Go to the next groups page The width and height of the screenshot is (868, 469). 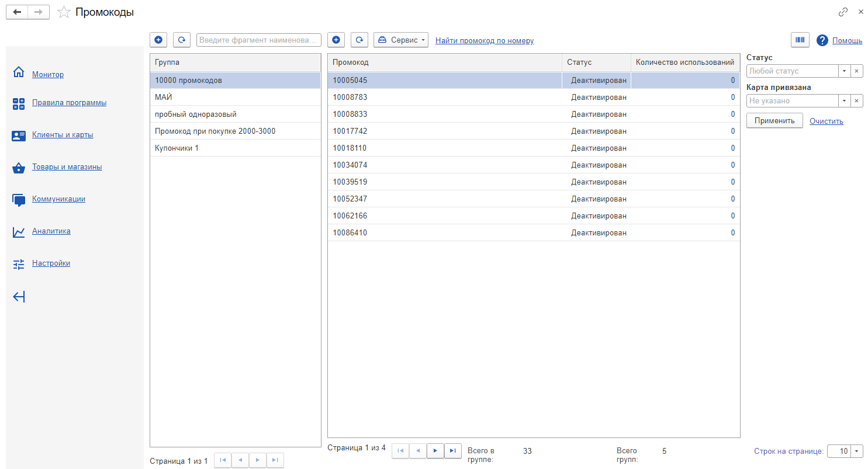(x=258, y=460)
